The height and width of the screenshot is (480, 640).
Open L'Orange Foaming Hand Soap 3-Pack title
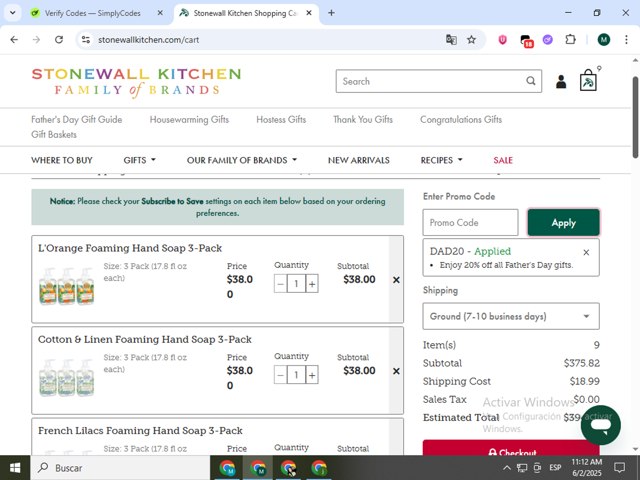point(130,248)
